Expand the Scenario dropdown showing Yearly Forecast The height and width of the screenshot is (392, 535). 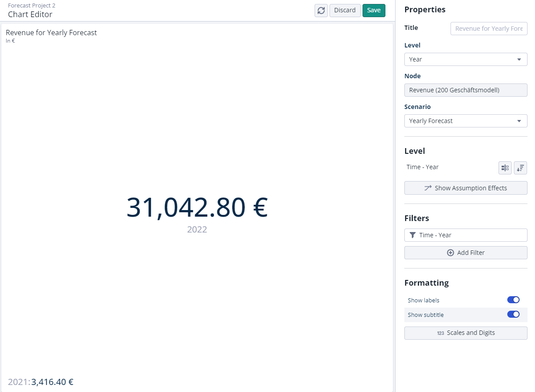coord(465,121)
